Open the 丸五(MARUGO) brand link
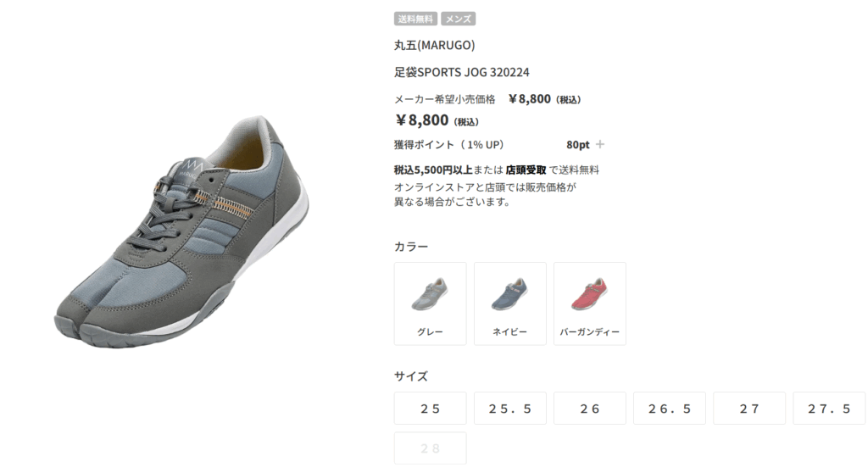 pyautogui.click(x=435, y=46)
